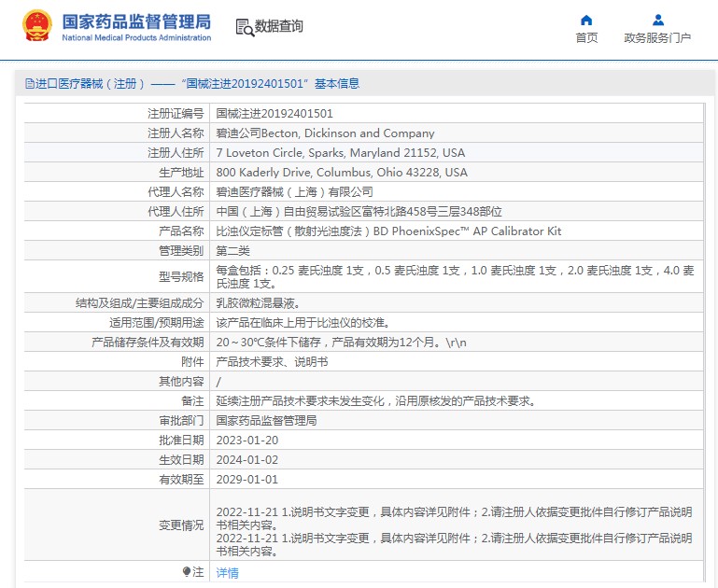Click the NMPA national emblem logo
The height and width of the screenshot is (588, 718).
(36, 25)
